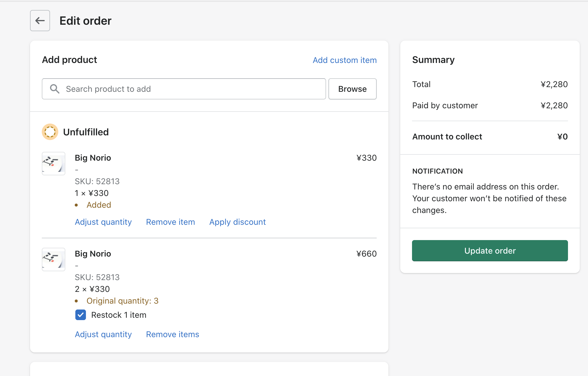Apply discount to the added Big Norio
This screenshot has height=376, width=588.
click(237, 222)
